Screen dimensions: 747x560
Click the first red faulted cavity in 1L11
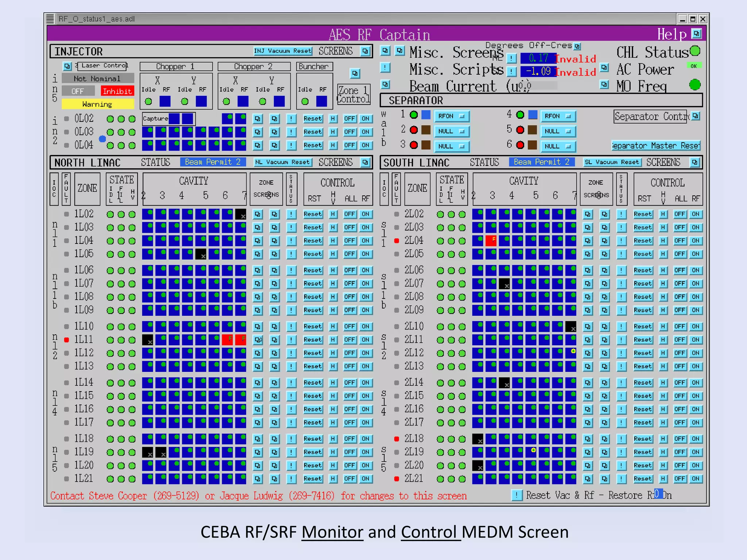227,340
